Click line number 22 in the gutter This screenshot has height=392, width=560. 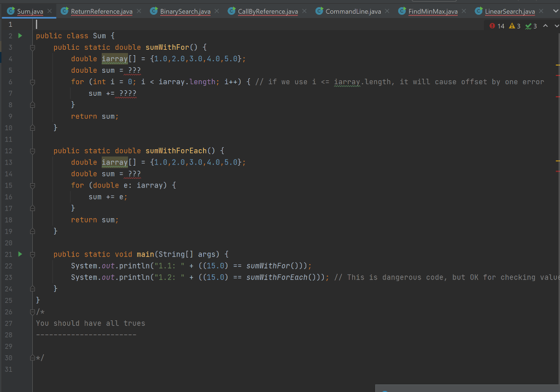(x=9, y=266)
